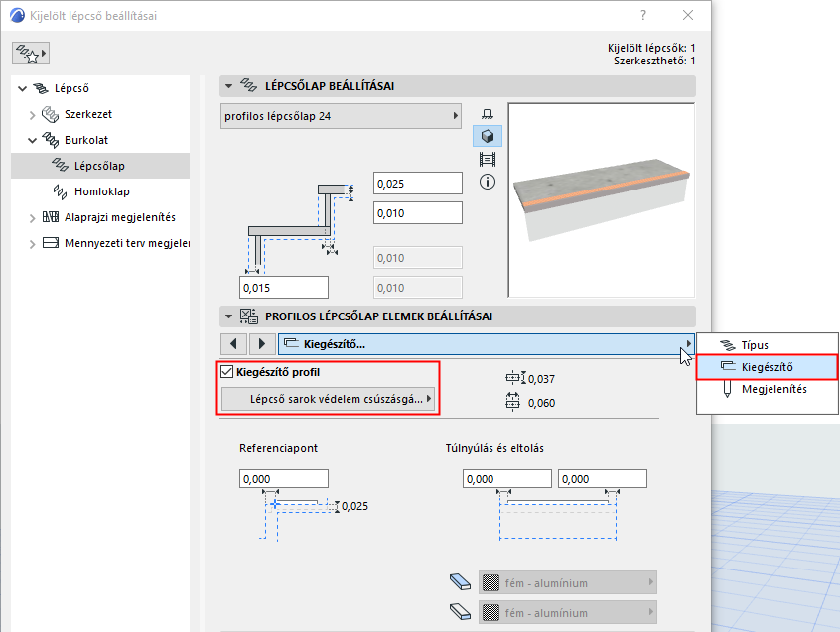This screenshot has height=632, width=840.
Task: Click the Szerkezet structure icon
Action: 51,114
